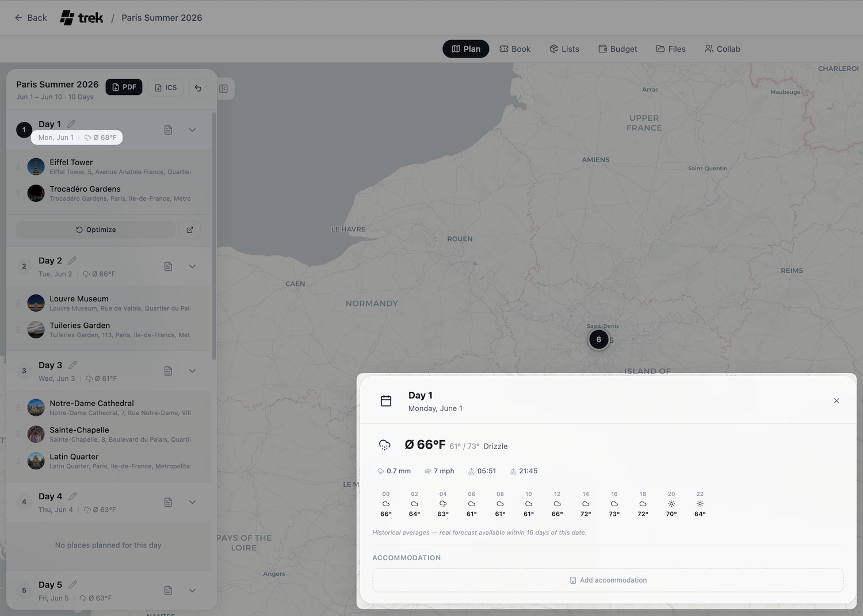
Task: Open the Collab tab
Action: [723, 49]
